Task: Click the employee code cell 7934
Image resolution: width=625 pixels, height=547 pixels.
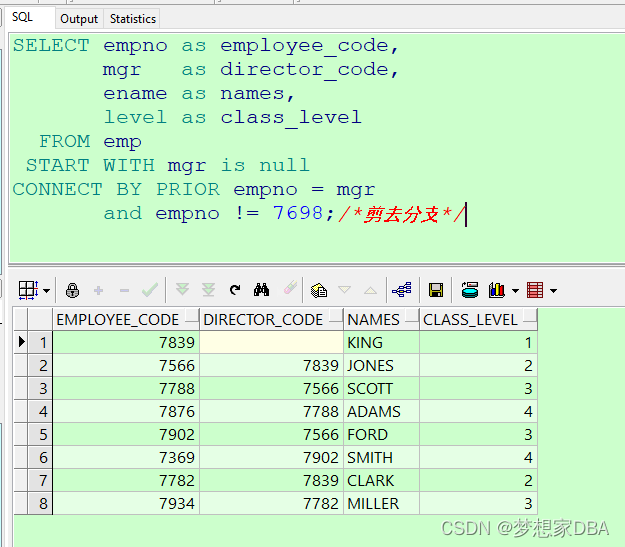Action: (126, 504)
